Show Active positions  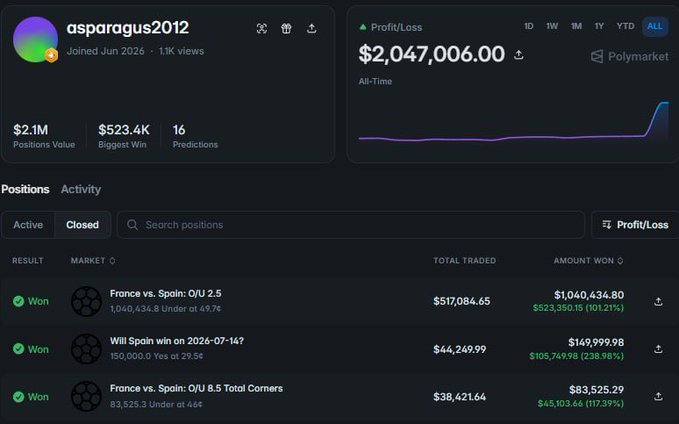coord(28,225)
